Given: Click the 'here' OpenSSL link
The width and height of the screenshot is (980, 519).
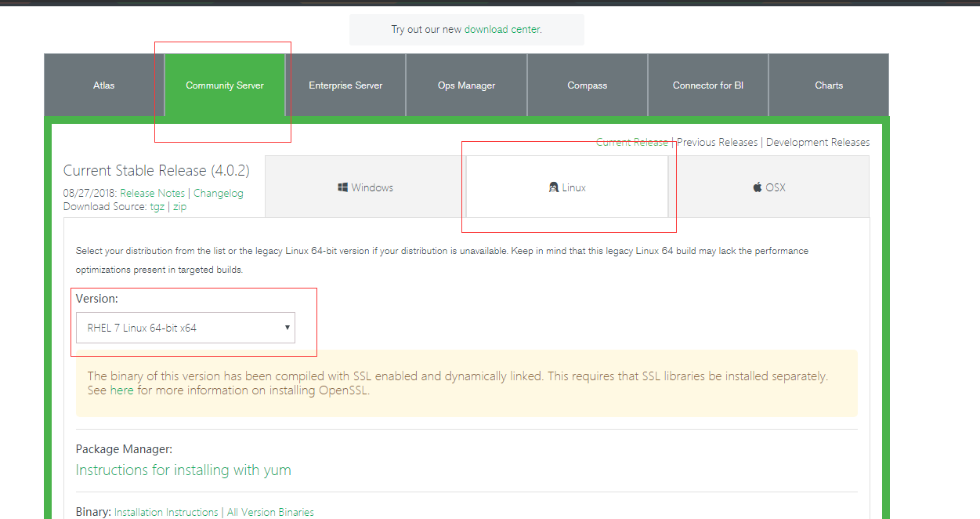Looking at the screenshot, I should point(121,390).
